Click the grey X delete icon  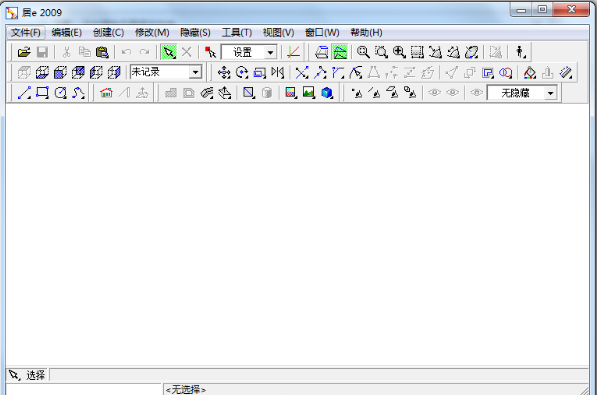(186, 52)
